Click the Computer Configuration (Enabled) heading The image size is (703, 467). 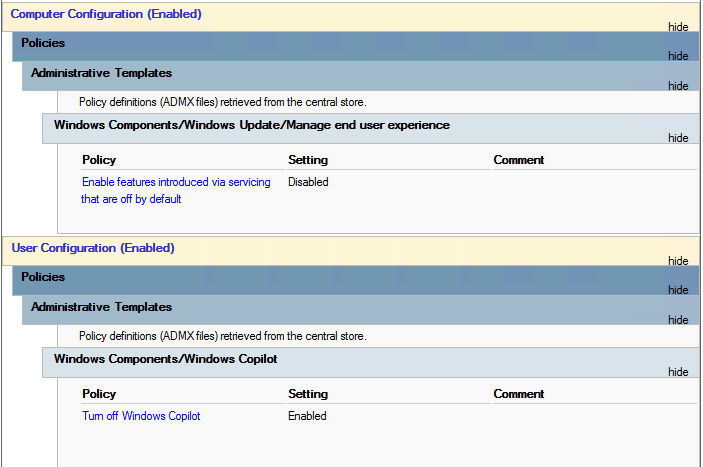point(106,14)
